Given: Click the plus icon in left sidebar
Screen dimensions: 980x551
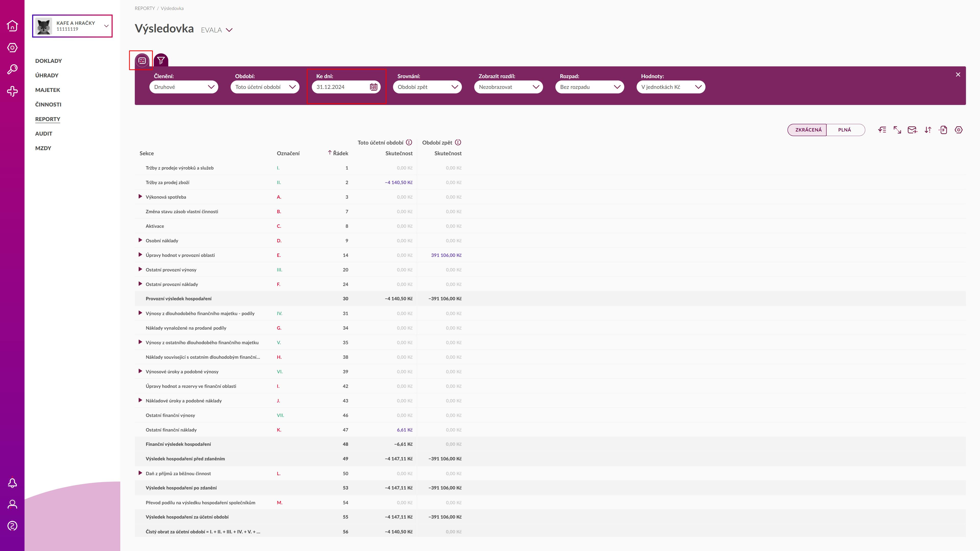Looking at the screenshot, I should pyautogui.click(x=12, y=91).
